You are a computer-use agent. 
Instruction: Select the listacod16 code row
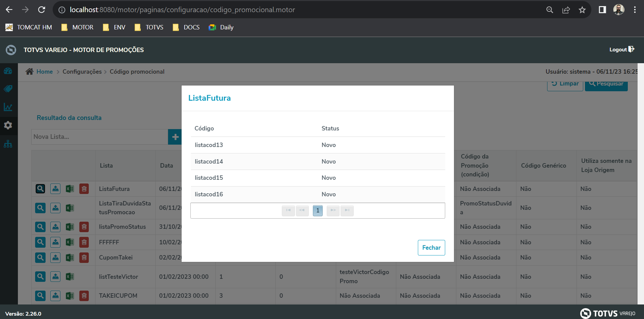(318, 194)
